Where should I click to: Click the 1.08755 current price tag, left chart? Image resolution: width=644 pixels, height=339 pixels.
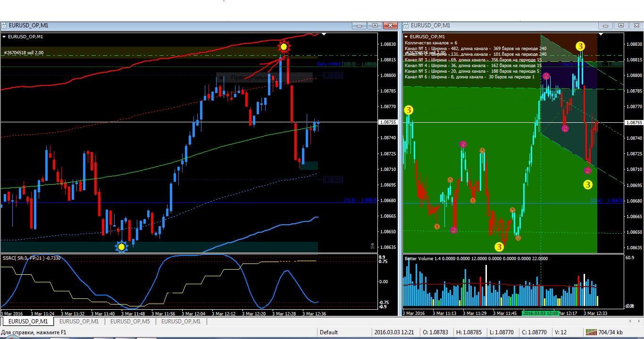[x=389, y=122]
